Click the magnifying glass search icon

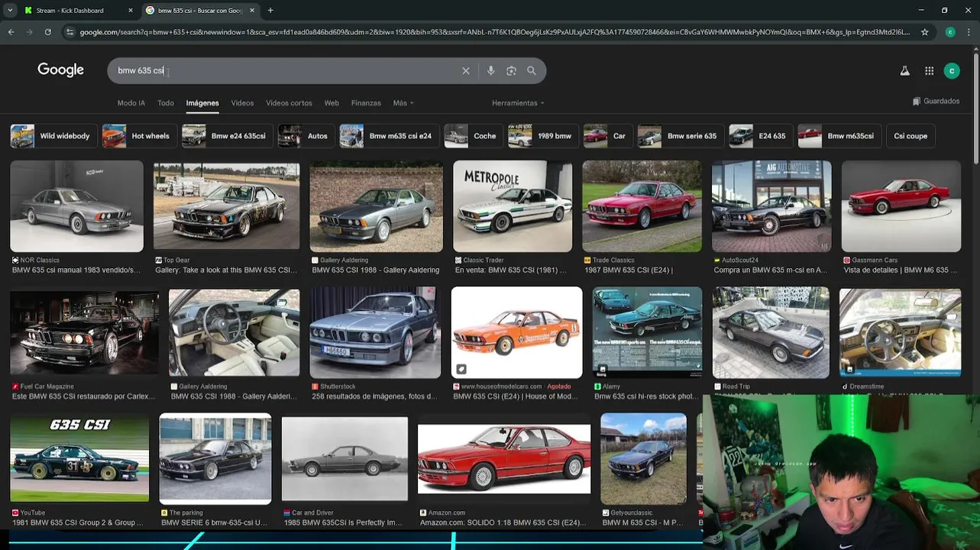(x=532, y=70)
